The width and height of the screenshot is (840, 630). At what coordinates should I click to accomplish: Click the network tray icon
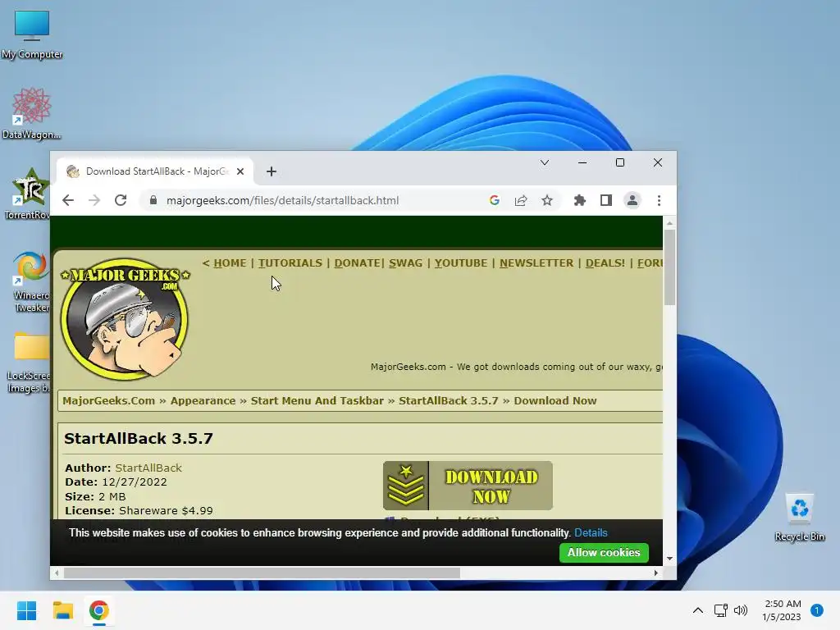[720, 610]
